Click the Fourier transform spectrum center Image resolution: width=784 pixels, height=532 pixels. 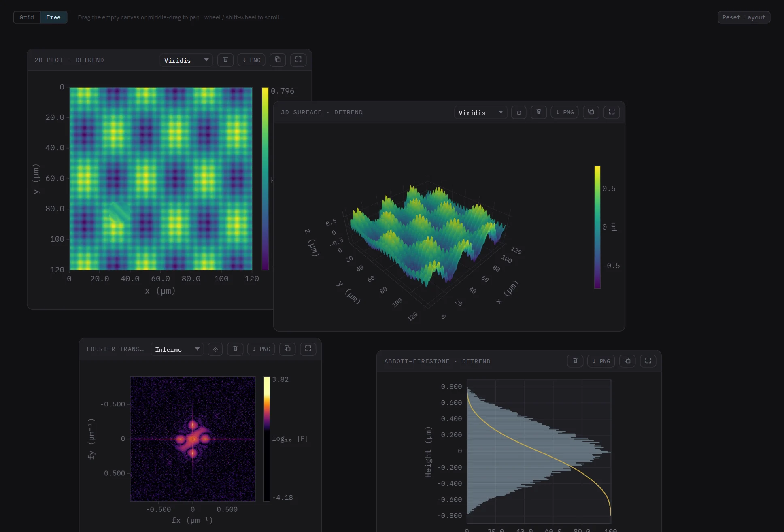[x=193, y=439]
